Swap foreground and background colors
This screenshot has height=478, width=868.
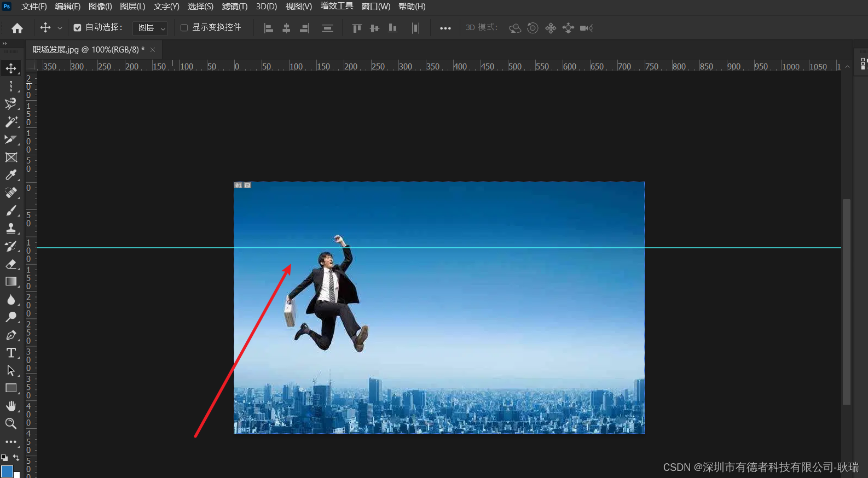[x=16, y=457]
